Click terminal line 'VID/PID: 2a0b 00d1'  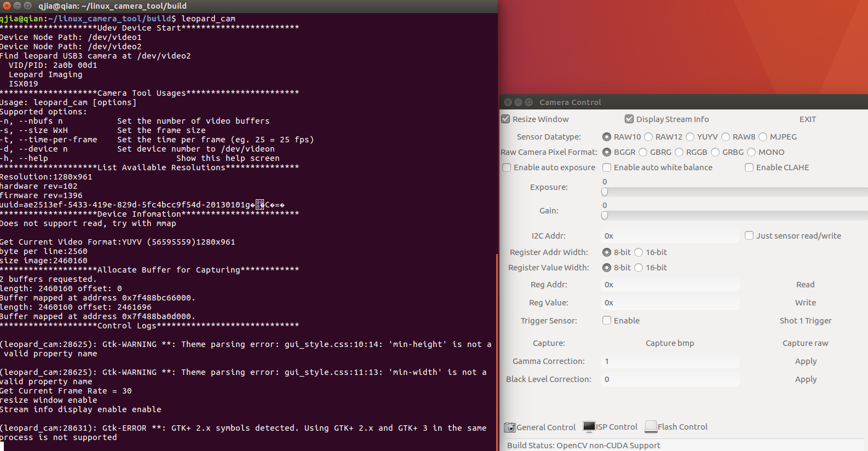click(53, 65)
